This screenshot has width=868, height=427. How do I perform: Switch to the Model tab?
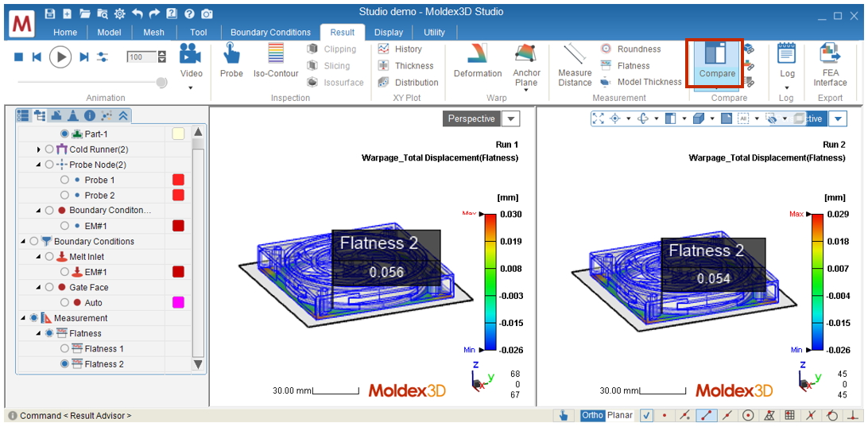pyautogui.click(x=109, y=32)
